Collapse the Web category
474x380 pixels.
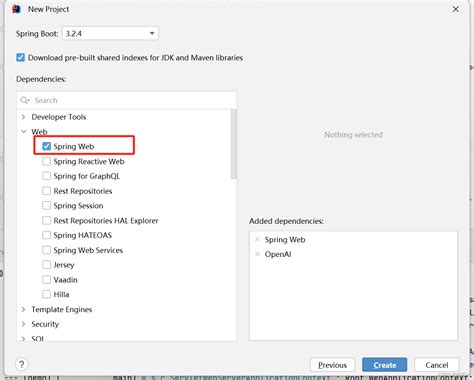point(23,131)
